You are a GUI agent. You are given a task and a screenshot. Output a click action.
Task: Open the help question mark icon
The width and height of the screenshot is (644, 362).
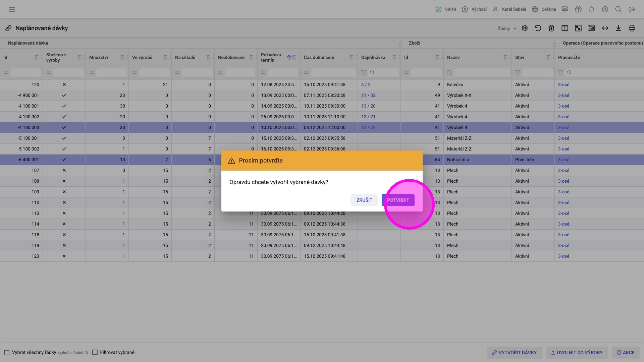pyautogui.click(x=605, y=9)
